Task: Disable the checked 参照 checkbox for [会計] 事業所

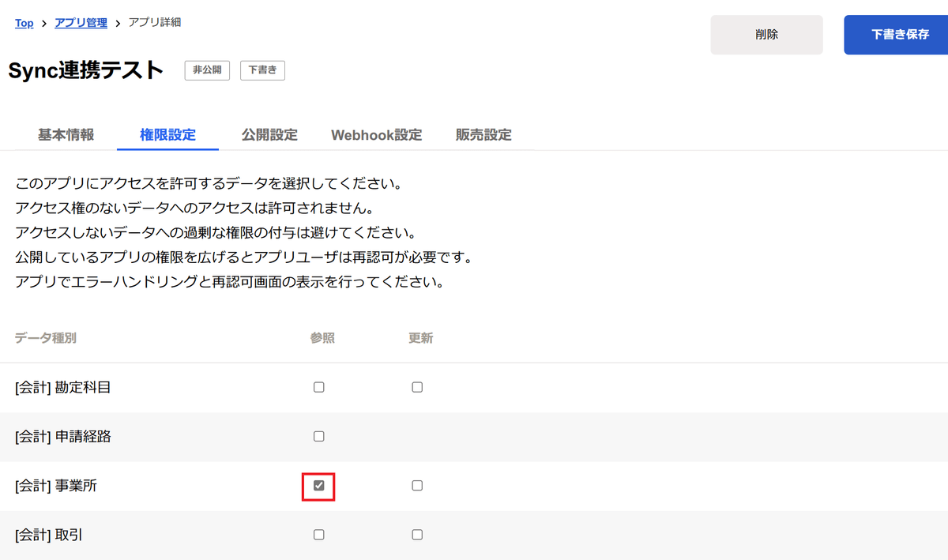Action: [x=318, y=487]
